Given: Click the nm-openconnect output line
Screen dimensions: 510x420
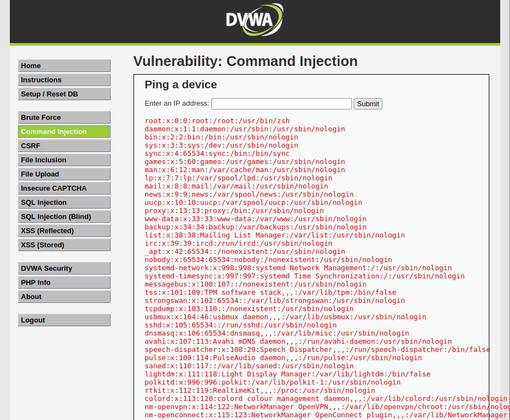Looking at the screenshot, I should 327,415.
